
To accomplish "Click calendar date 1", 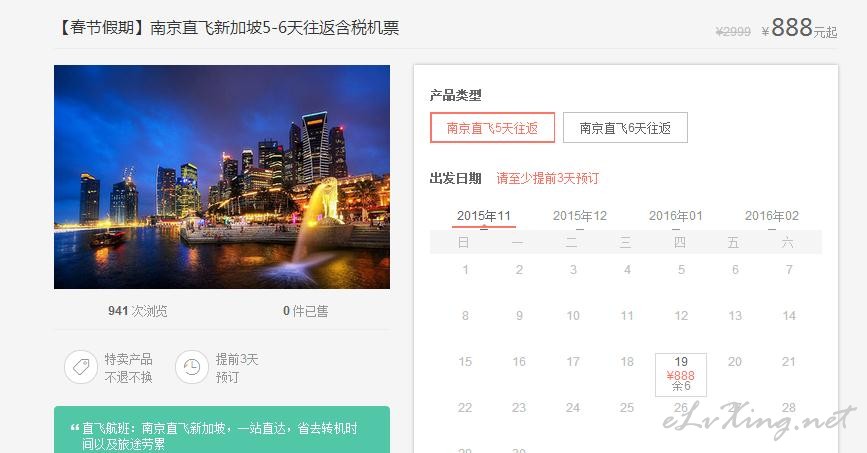I will [465, 269].
